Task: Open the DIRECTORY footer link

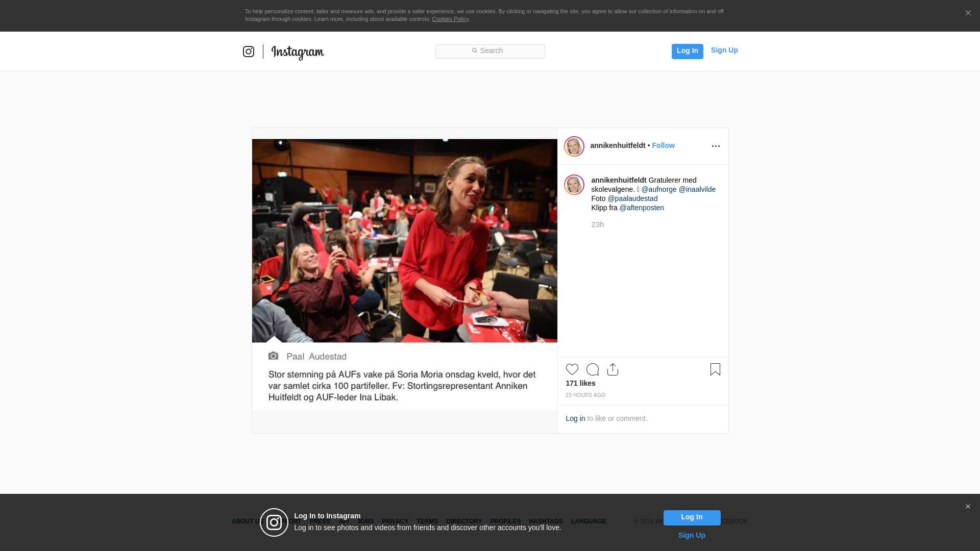Action: pyautogui.click(x=464, y=521)
